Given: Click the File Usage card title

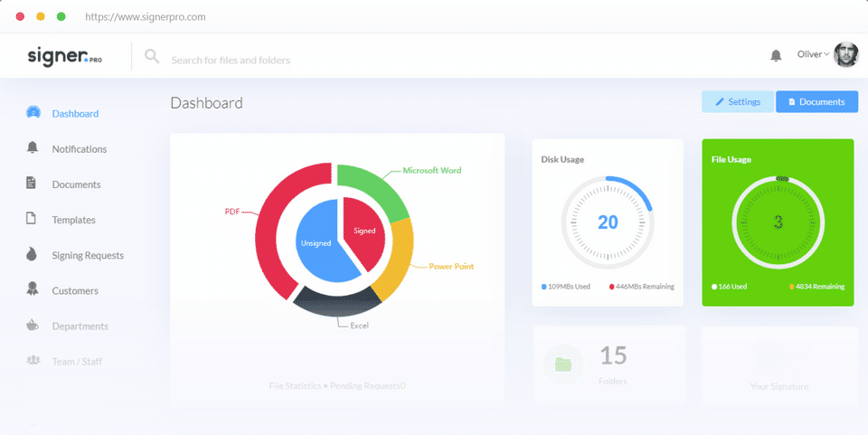Looking at the screenshot, I should point(731,159).
